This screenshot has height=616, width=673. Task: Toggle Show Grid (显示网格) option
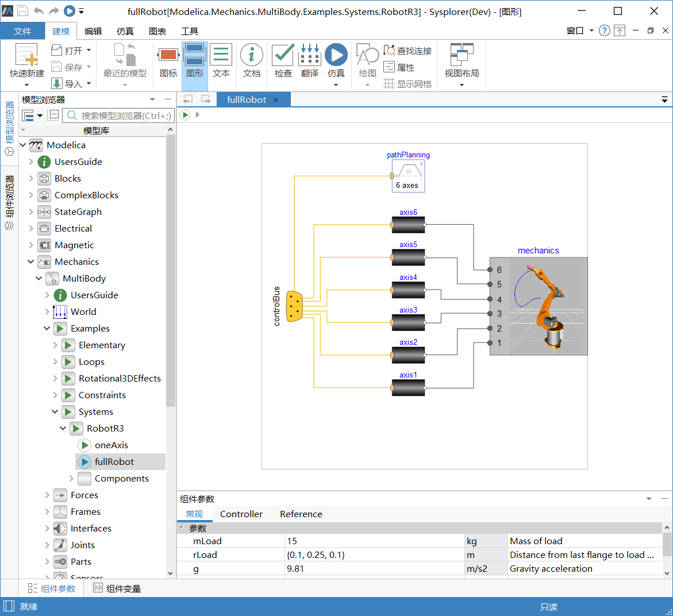pyautogui.click(x=407, y=84)
